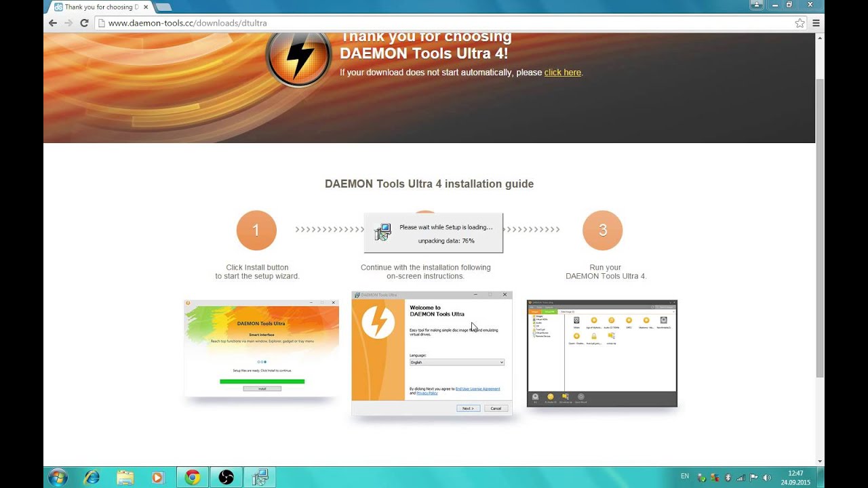868x488 pixels.
Task: Open Windows Explorer folder on taskbar
Action: point(125,477)
